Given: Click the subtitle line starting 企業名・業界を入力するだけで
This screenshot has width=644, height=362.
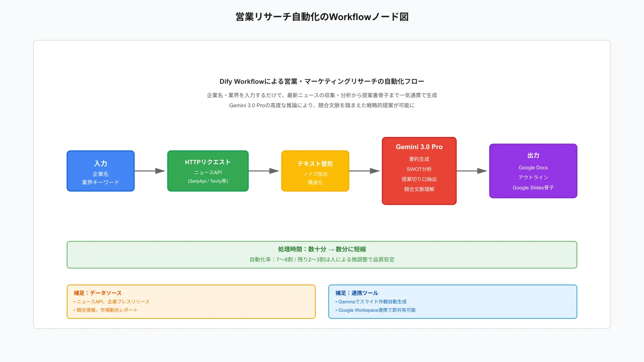Looking at the screenshot, I should click(322, 95).
